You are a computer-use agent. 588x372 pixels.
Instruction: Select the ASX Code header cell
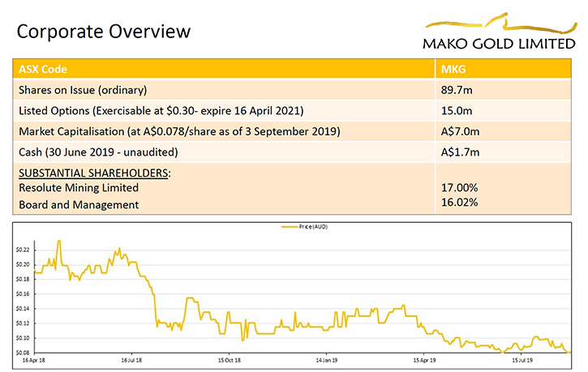tap(224, 69)
